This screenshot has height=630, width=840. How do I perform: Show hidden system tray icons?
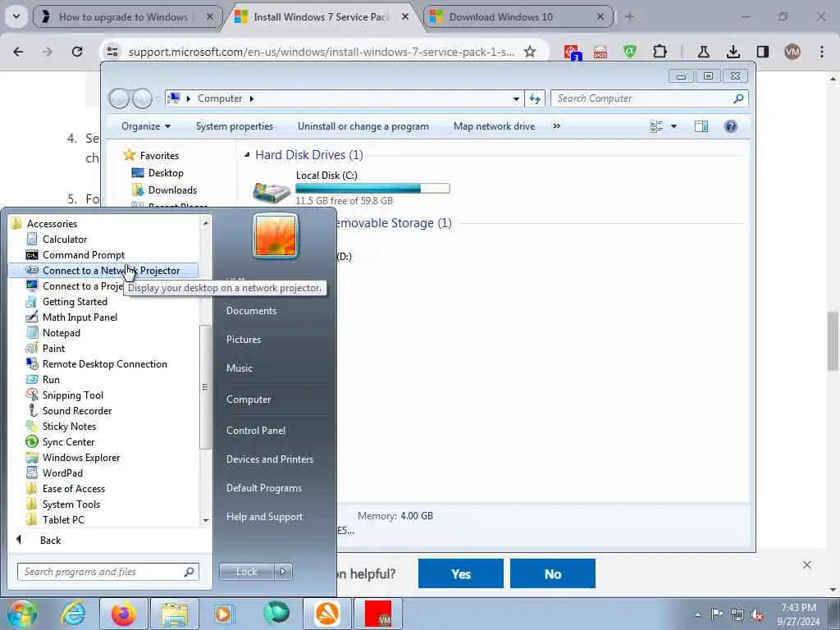697,614
